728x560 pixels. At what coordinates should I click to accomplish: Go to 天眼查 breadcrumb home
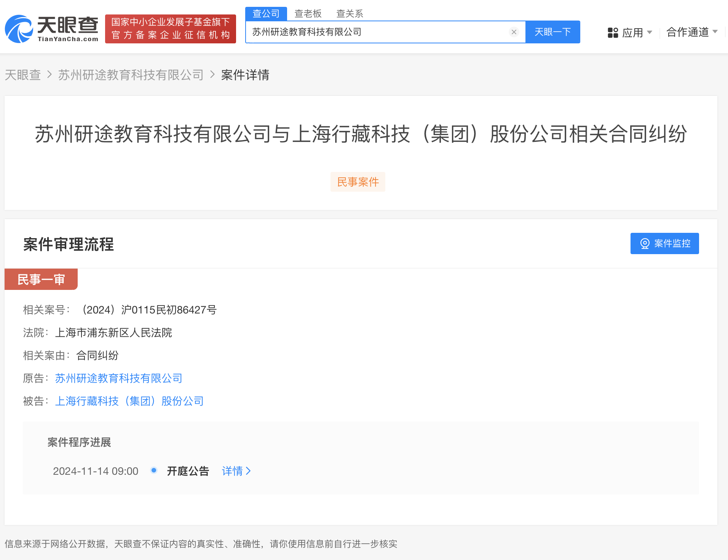(23, 75)
